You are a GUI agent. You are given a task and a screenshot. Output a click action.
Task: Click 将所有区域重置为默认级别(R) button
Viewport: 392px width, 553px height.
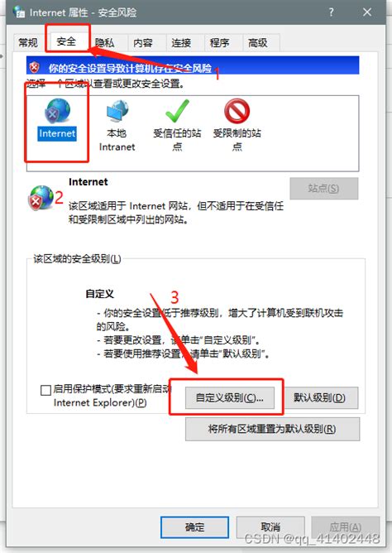pos(272,429)
